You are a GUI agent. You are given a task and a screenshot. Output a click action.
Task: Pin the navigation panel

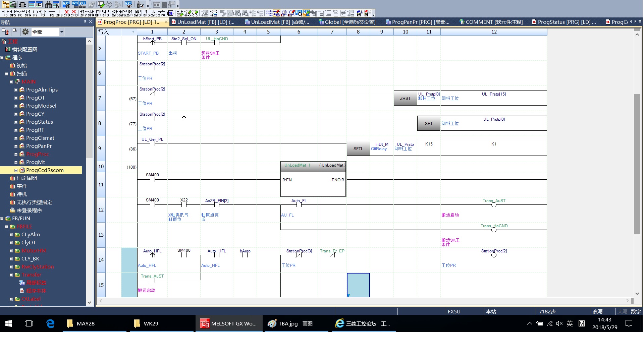coord(85,22)
